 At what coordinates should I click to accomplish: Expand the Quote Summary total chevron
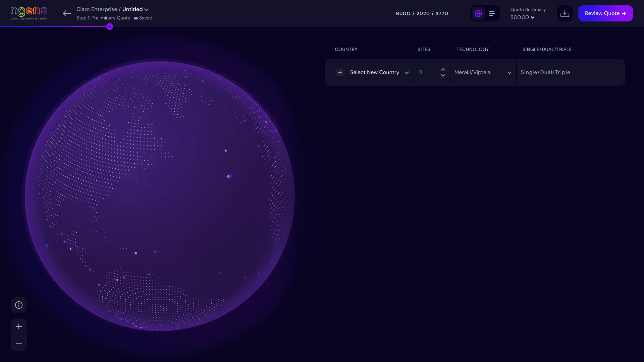[533, 17]
